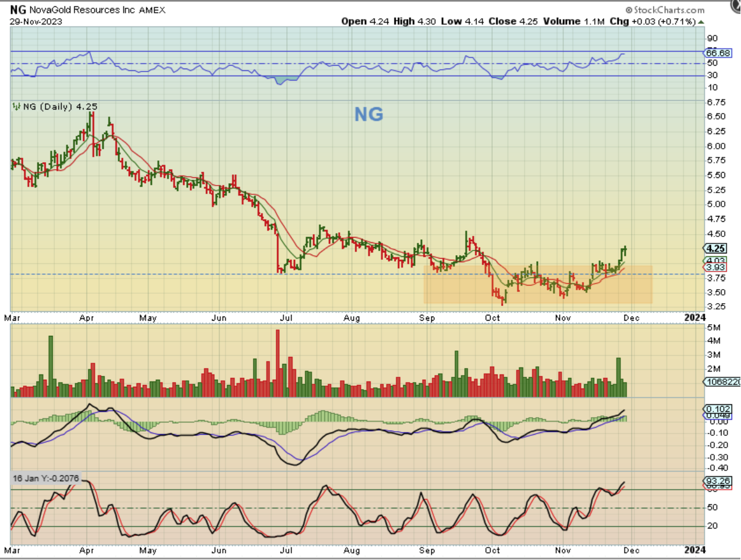Click the -0.10 MACD axis label
Screen dimensions: 741x560
(x=718, y=433)
